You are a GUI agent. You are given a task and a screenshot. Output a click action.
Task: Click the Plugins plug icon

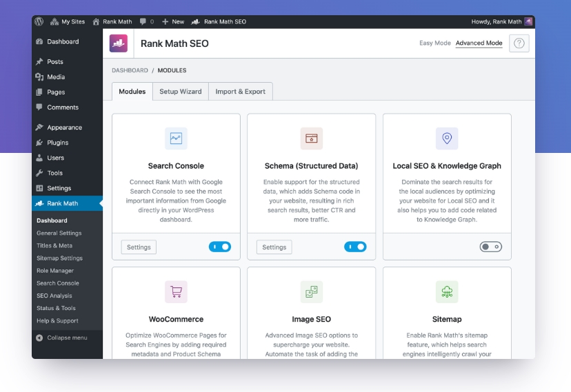click(x=39, y=143)
